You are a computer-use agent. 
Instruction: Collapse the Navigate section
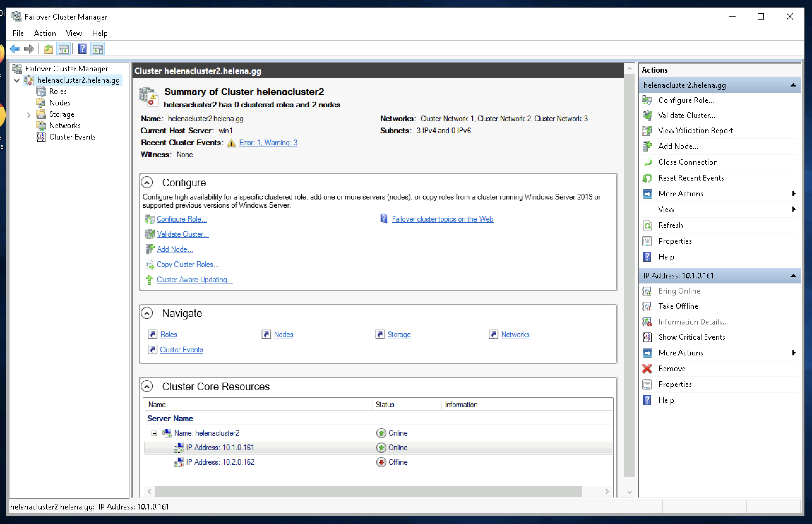[147, 313]
